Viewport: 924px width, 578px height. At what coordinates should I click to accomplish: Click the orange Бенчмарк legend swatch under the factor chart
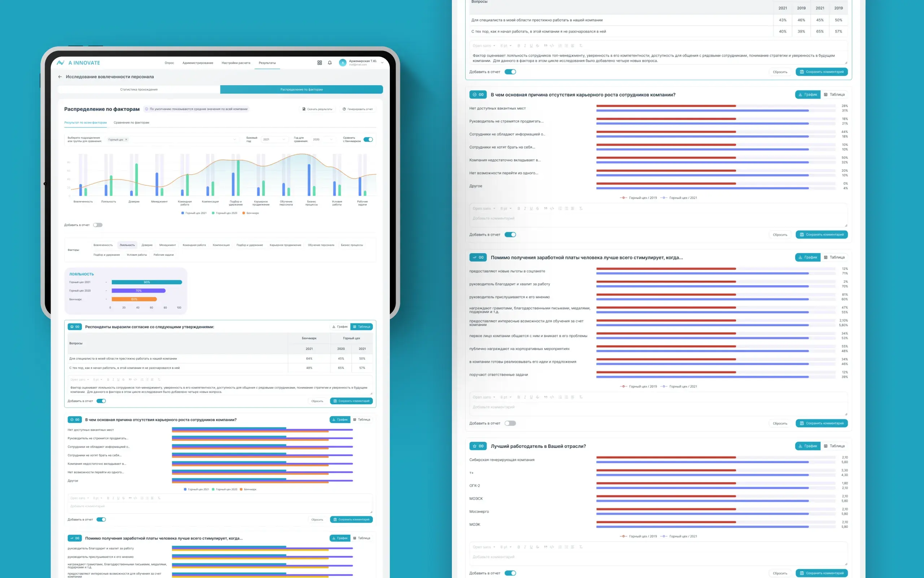pyautogui.click(x=244, y=213)
